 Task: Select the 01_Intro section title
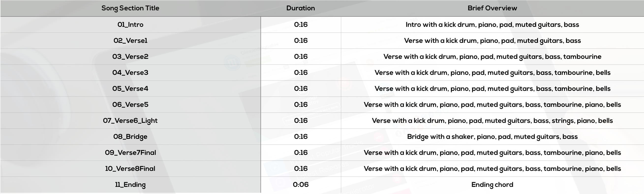click(x=130, y=25)
